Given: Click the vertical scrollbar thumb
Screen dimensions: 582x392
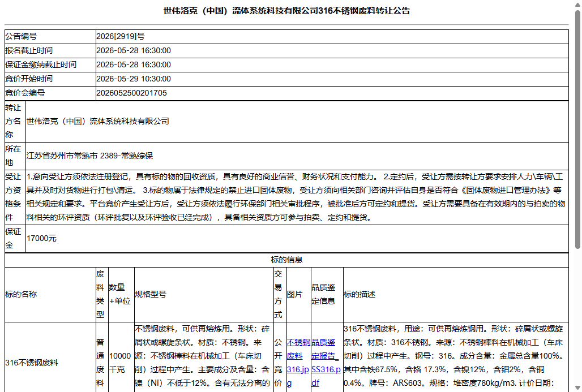Looking at the screenshot, I should click(577, 129).
